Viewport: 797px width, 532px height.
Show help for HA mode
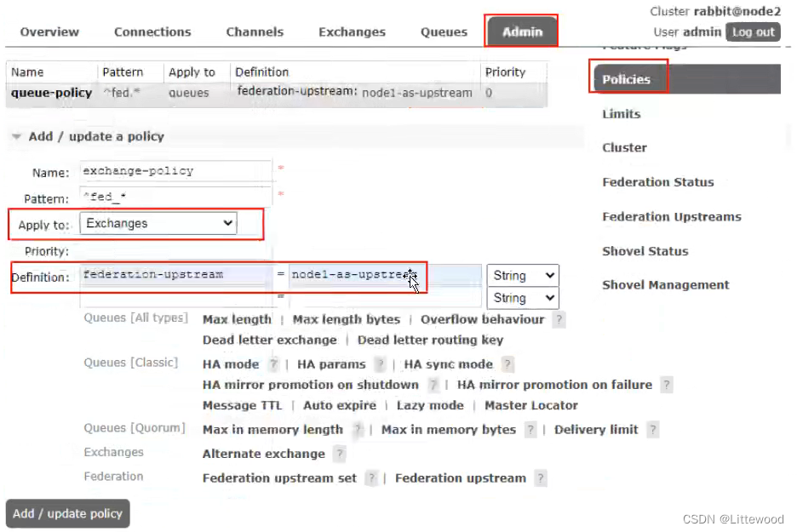tap(273, 364)
